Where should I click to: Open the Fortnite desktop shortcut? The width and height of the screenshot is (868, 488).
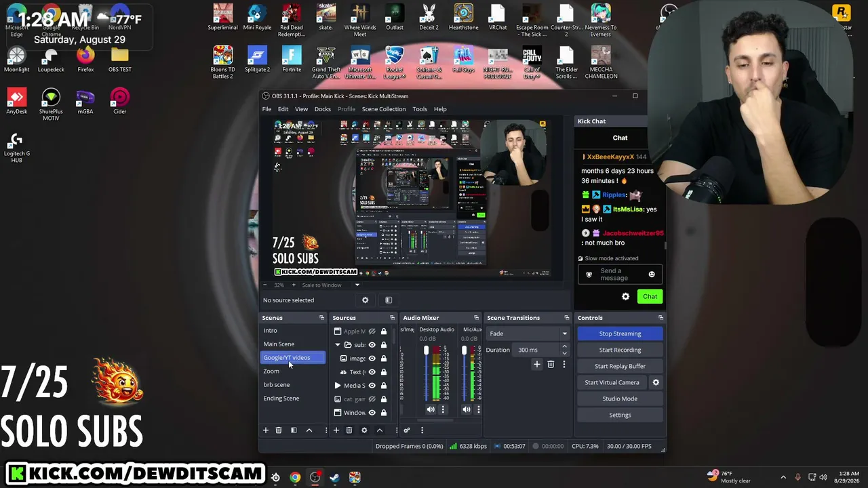tap(292, 60)
